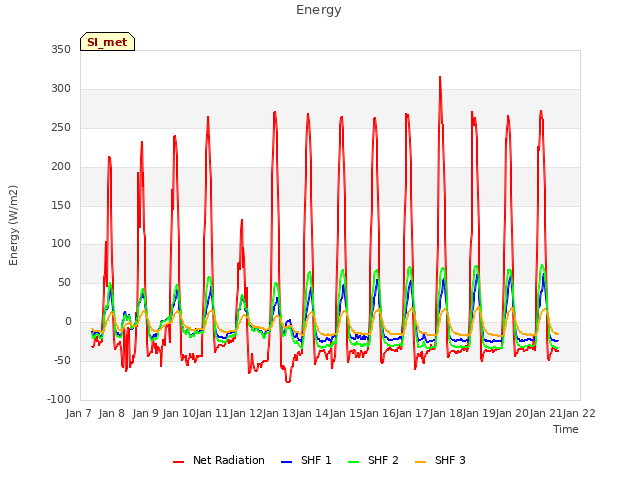The width and height of the screenshot is (640, 480).
Task: Click the blue SHF 1 legend swatch
Action: click(x=287, y=462)
